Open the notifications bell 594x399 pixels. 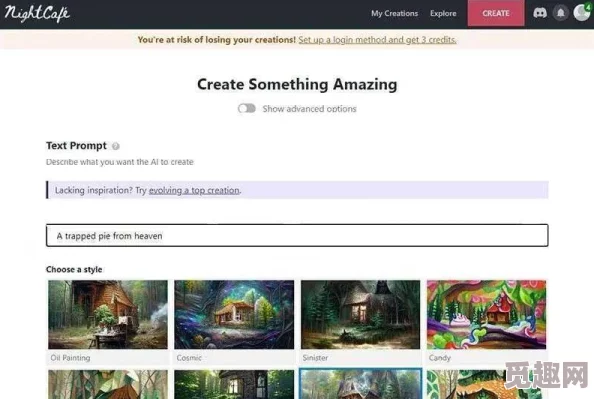[561, 13]
